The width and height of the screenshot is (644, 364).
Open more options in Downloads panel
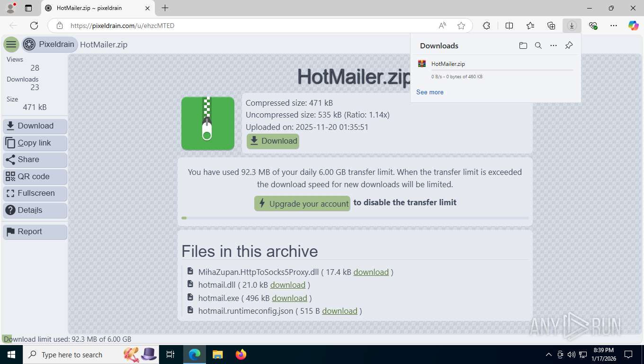[x=554, y=45]
